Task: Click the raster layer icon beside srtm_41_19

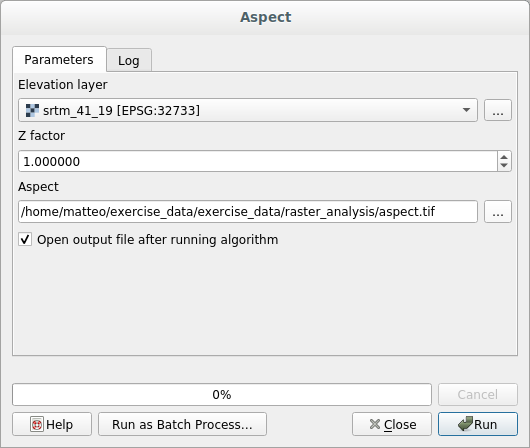Action: point(32,110)
